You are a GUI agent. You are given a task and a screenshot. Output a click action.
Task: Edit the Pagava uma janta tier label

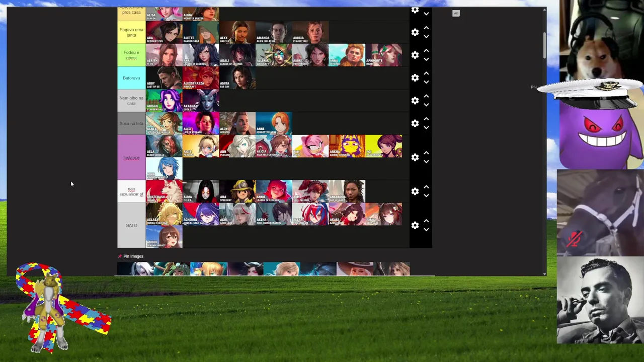(131, 32)
